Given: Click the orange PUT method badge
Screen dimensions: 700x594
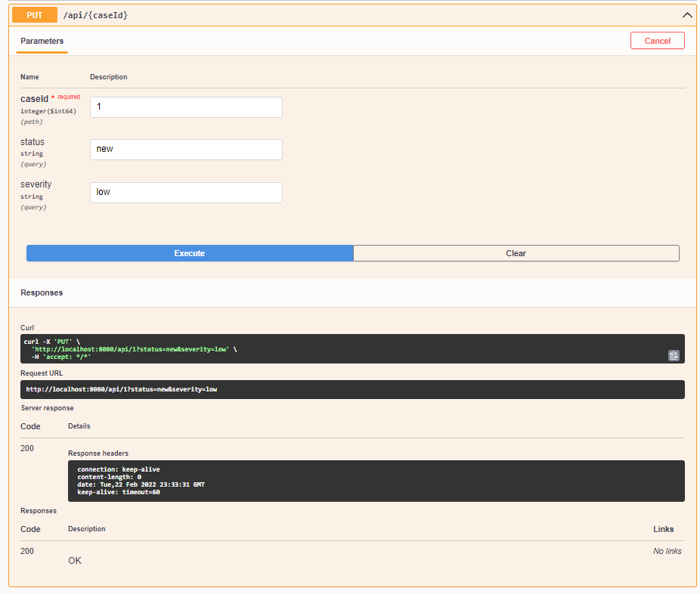Looking at the screenshot, I should [x=35, y=15].
